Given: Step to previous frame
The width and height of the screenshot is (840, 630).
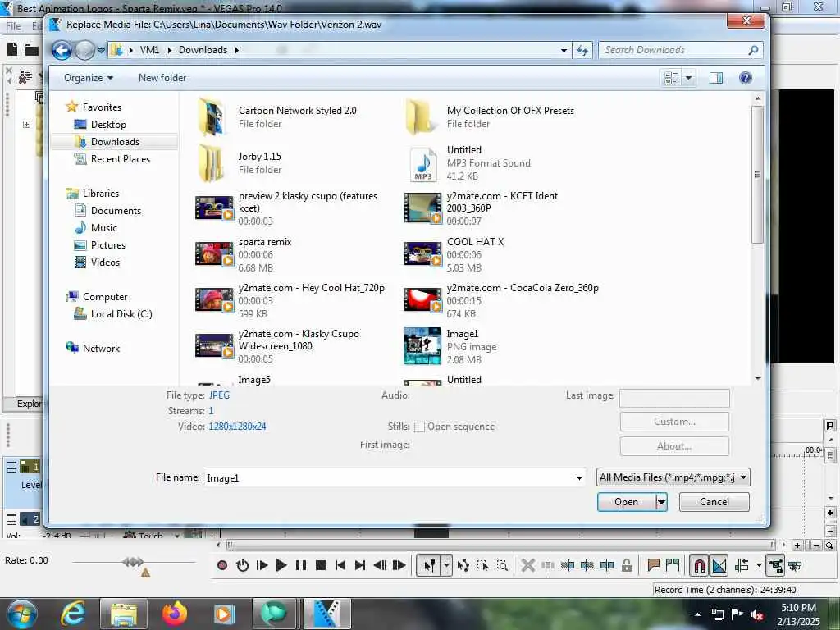Looking at the screenshot, I should pyautogui.click(x=380, y=565).
